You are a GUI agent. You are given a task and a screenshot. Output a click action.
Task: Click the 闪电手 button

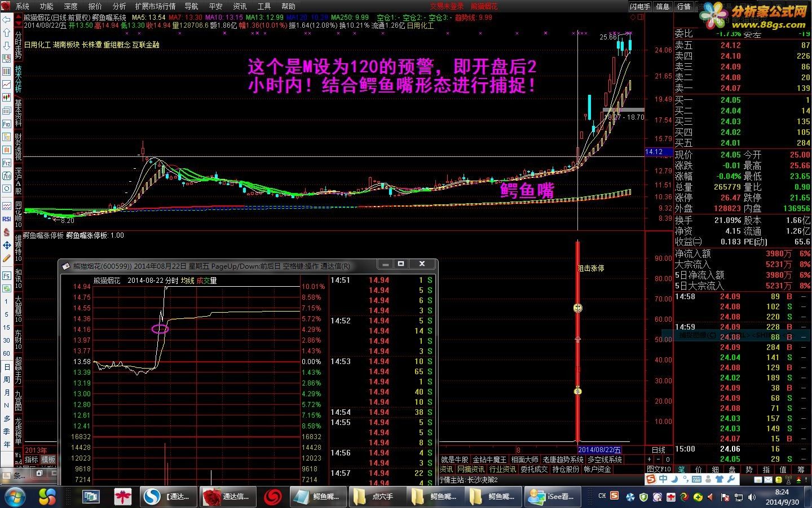pos(641,6)
